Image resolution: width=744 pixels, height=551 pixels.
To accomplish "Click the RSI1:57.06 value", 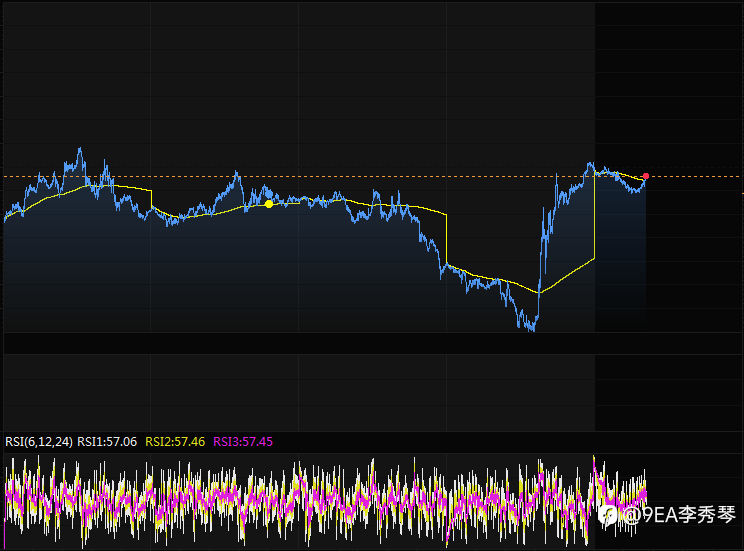I will (107, 442).
